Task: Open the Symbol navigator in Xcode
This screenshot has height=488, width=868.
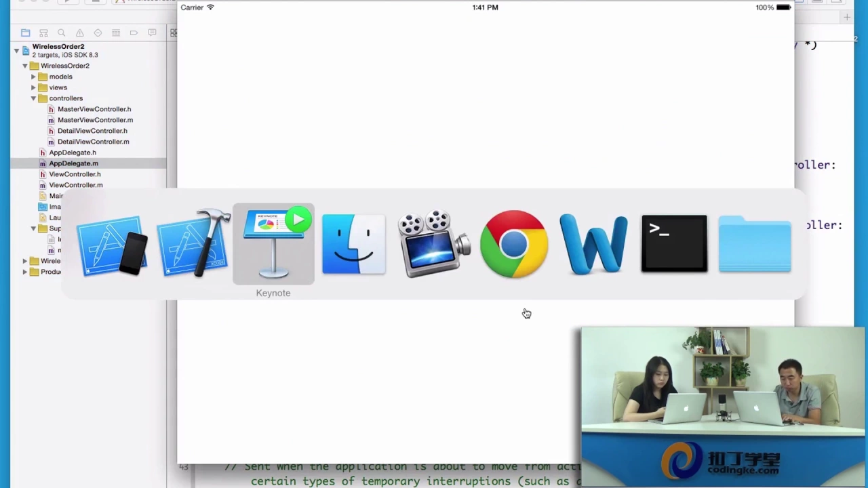Action: point(43,33)
